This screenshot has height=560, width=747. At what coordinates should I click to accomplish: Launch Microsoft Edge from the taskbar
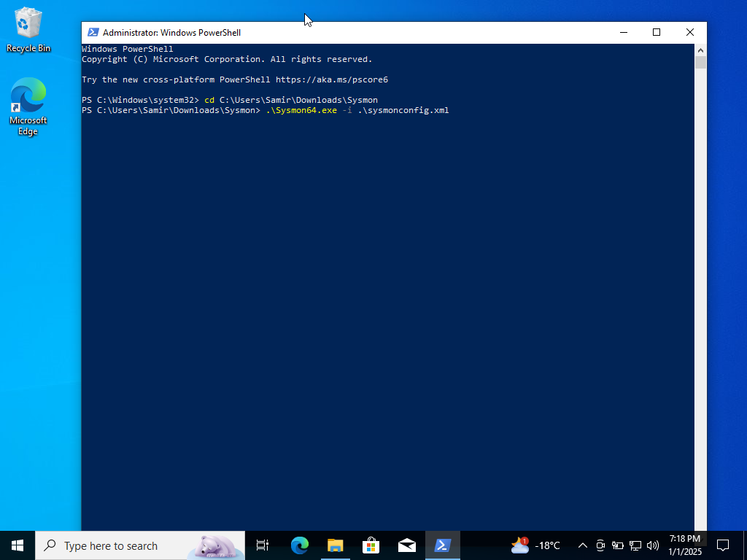pos(299,545)
